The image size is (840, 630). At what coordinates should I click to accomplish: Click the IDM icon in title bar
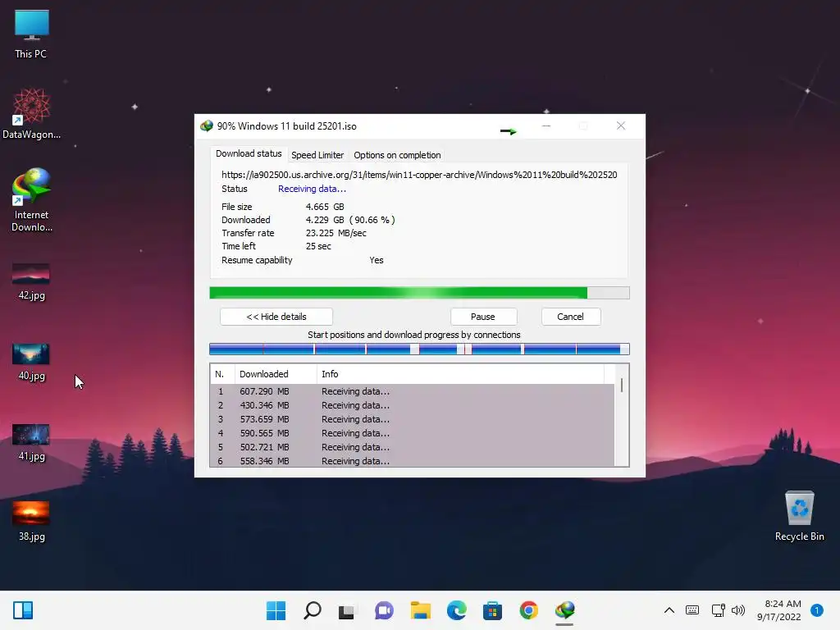(206, 126)
